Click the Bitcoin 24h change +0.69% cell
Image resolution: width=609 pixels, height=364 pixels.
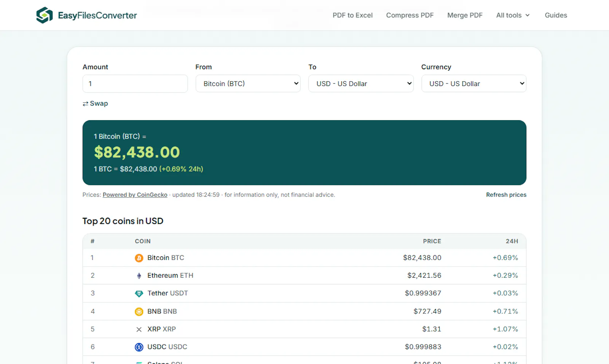click(505, 258)
